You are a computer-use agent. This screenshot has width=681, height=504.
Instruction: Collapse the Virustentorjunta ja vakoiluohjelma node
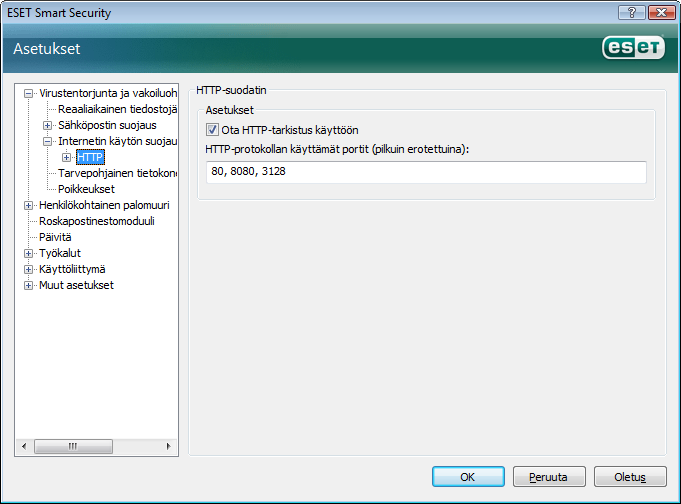pos(28,93)
